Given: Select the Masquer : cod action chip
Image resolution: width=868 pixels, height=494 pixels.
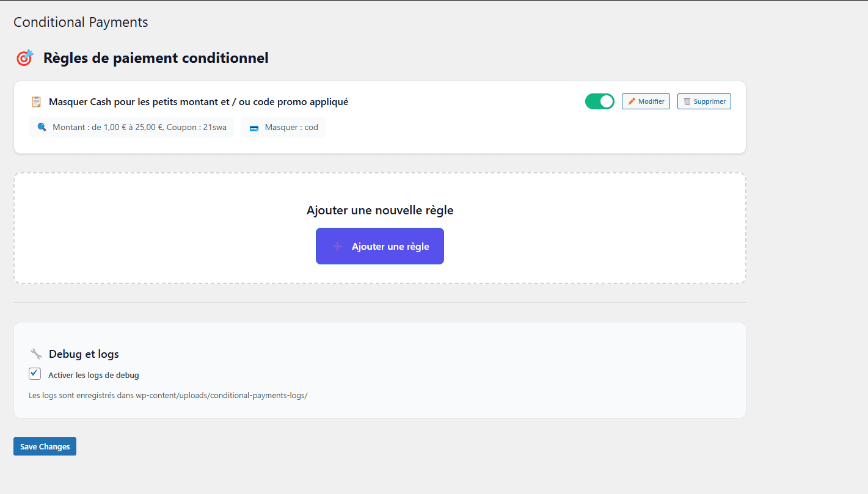Looking at the screenshot, I should [283, 127].
